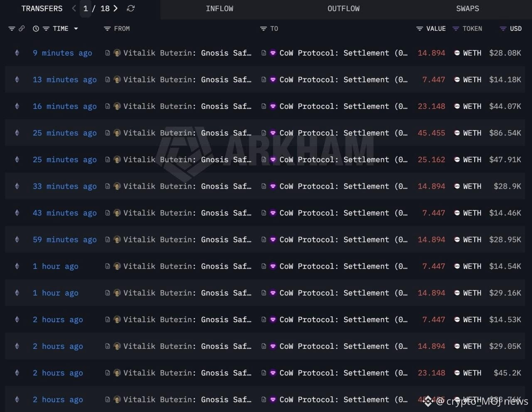Click Ethereum chain icon in 13 minutes ago row
The width and height of the screenshot is (532, 412).
point(17,79)
